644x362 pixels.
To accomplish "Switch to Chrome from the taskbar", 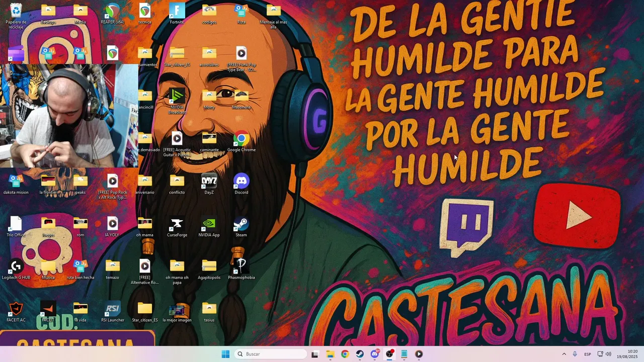I will (345, 354).
